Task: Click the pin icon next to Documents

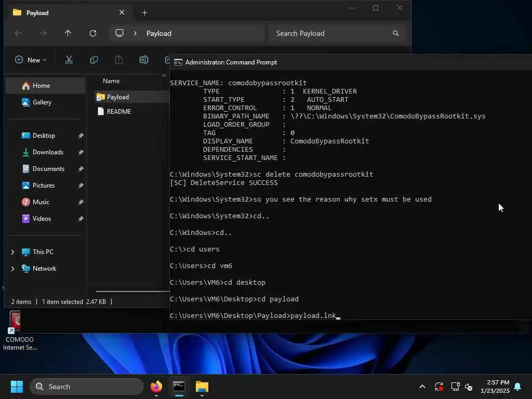Action: 81,169
